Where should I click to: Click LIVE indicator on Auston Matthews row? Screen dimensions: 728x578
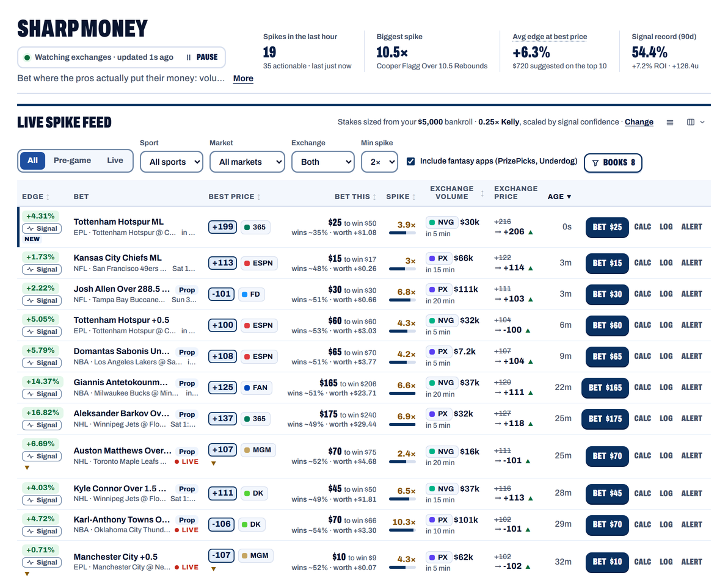[186, 461]
